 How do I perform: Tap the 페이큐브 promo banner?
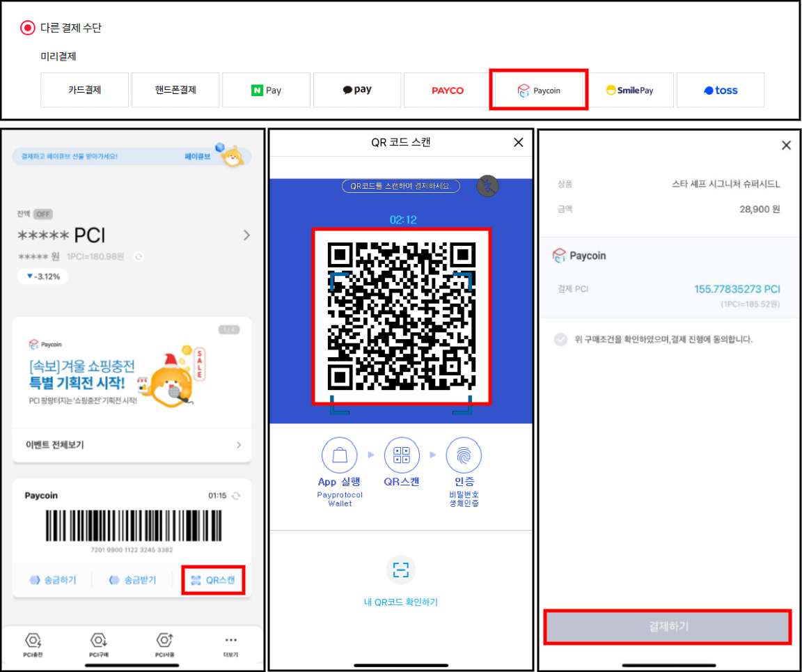tap(132, 156)
